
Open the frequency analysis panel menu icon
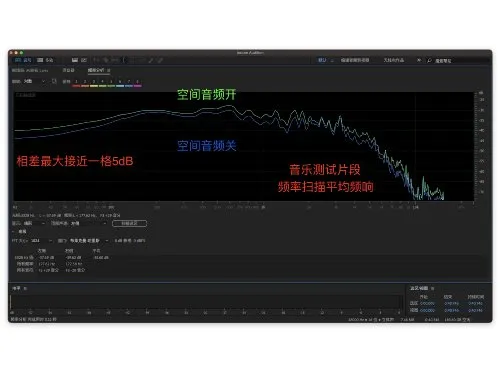(109, 70)
